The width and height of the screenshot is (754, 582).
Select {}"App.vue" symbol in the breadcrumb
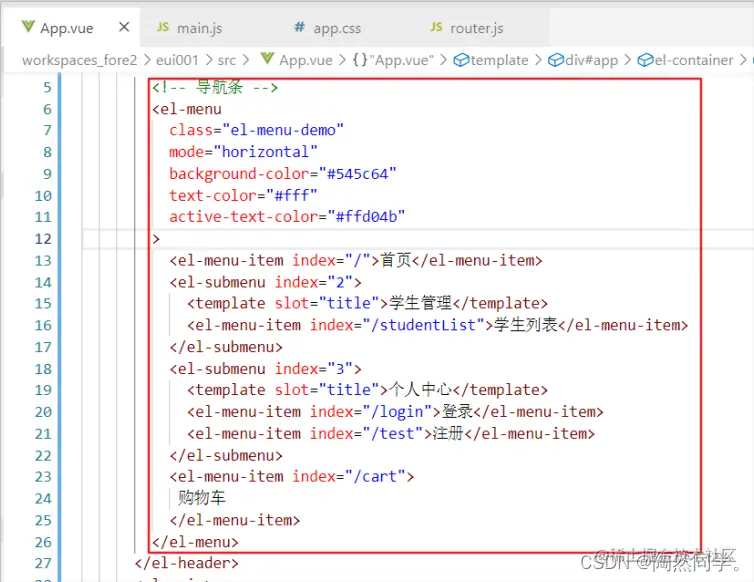[x=393, y=60]
